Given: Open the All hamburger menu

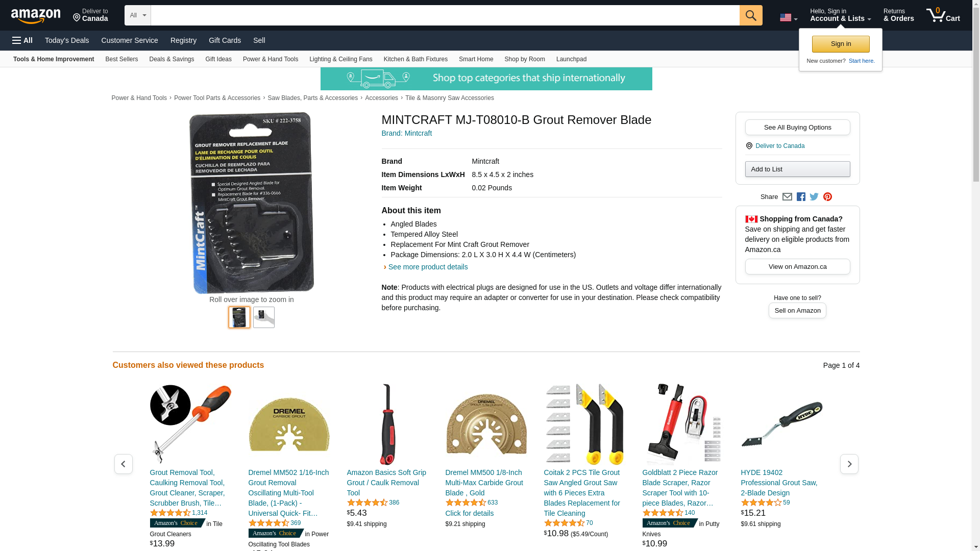Looking at the screenshot, I should (22, 40).
